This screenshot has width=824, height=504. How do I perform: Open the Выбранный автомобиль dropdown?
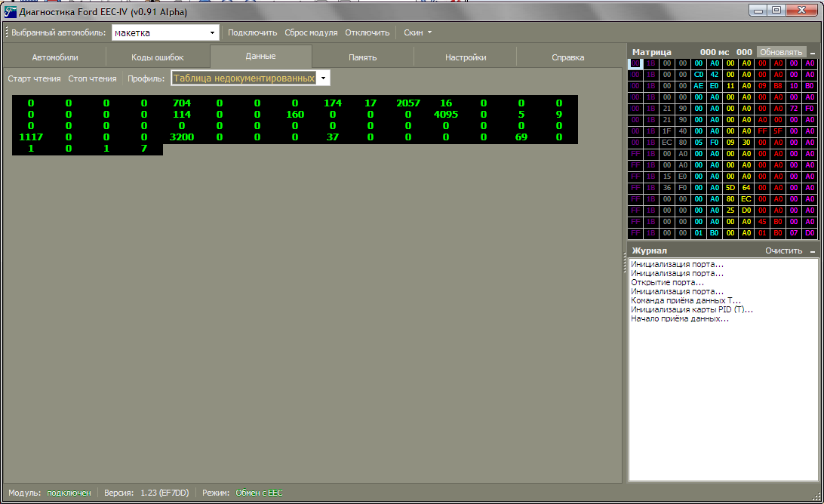point(213,32)
